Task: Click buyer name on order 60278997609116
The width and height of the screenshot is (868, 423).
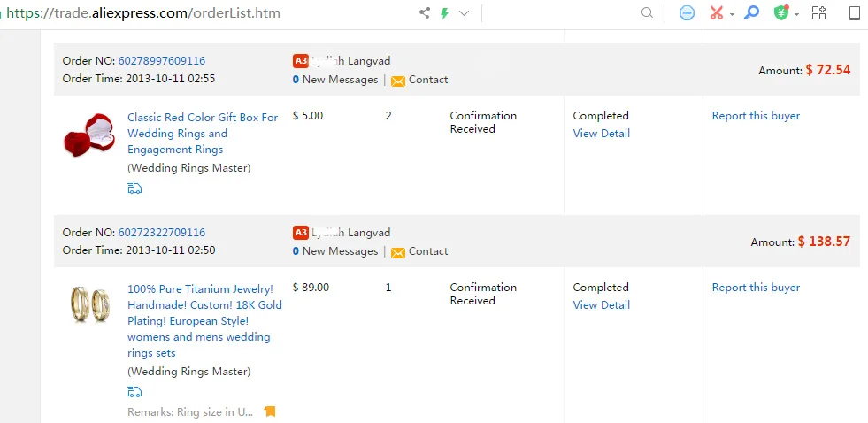Action: tap(351, 61)
